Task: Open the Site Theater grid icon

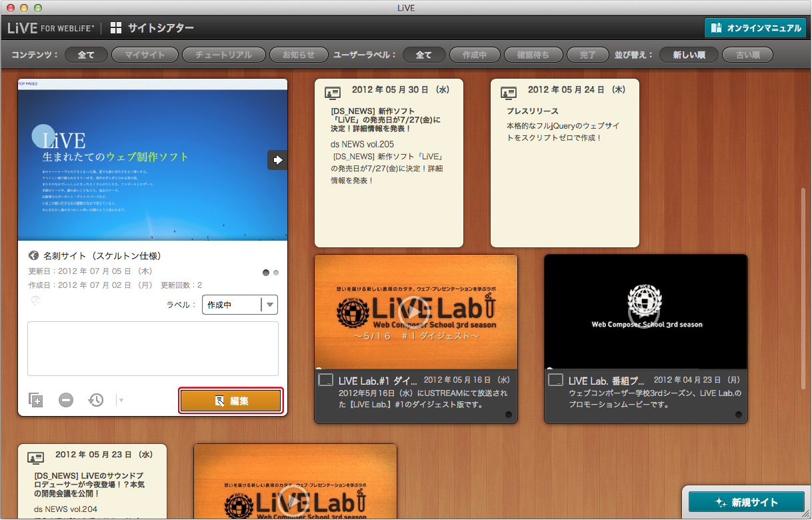Action: tap(116, 28)
